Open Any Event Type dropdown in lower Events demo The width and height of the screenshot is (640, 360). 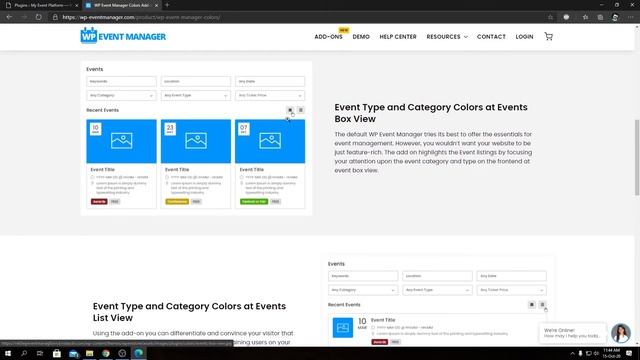(x=437, y=290)
